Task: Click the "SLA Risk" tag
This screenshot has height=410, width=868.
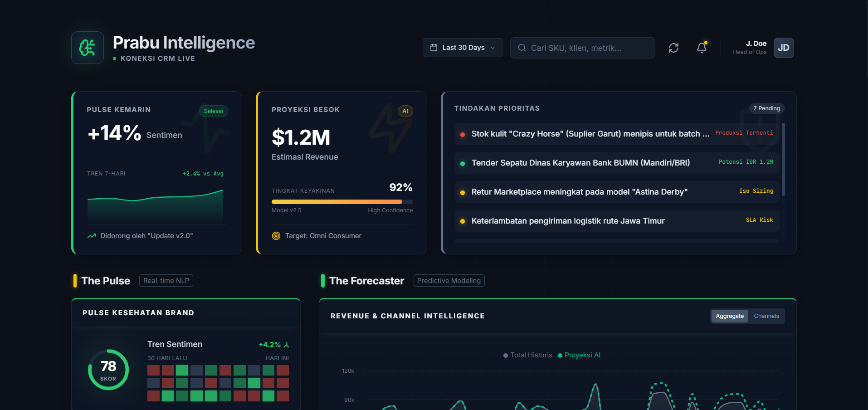Action: tap(760, 220)
